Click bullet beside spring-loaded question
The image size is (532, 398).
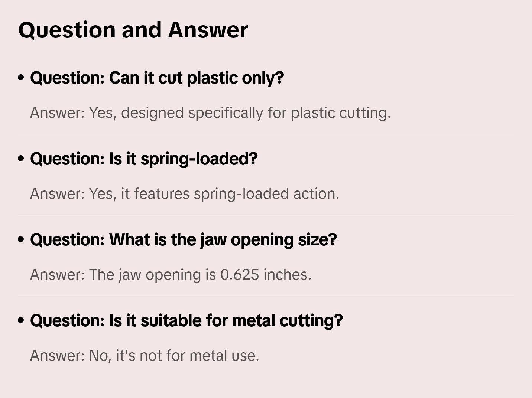(21, 159)
